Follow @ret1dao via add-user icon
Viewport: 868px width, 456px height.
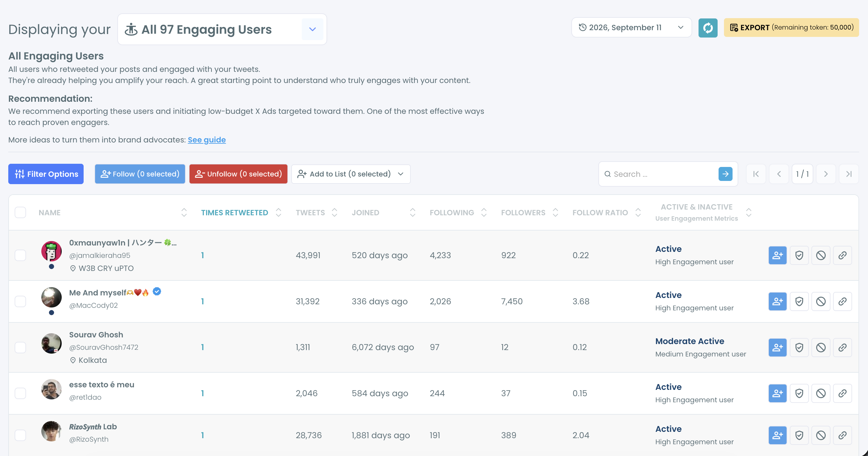(777, 393)
